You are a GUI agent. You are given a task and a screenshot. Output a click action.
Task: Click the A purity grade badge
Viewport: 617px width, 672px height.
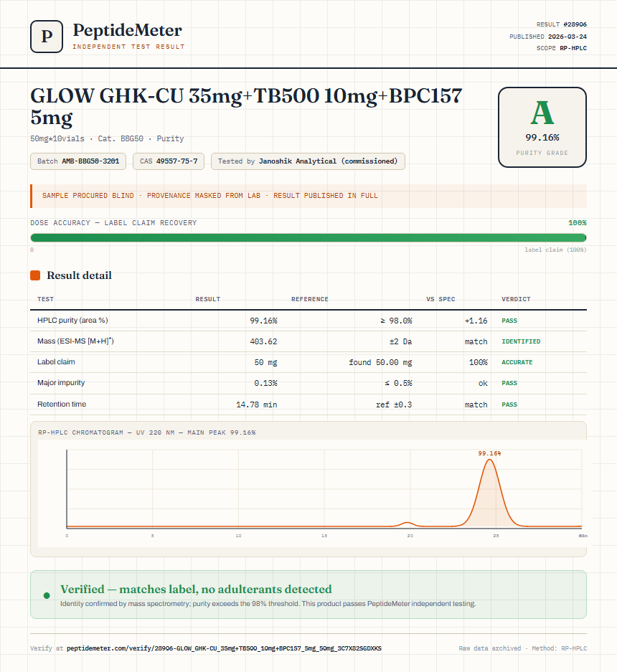click(542, 127)
